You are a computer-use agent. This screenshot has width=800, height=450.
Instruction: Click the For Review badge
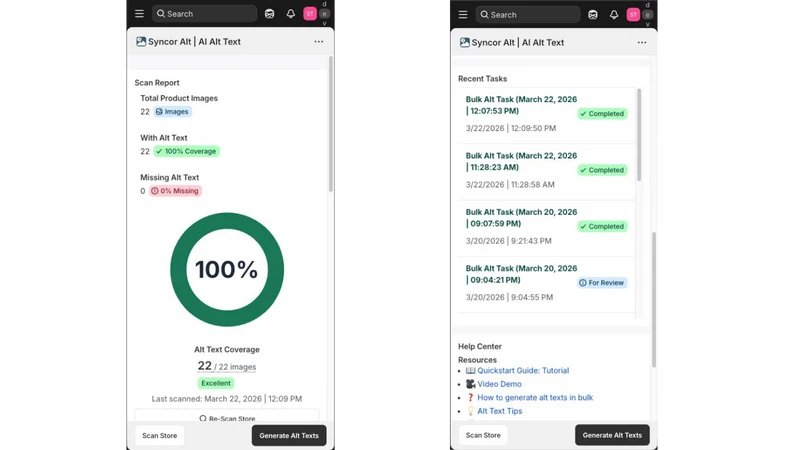602,283
